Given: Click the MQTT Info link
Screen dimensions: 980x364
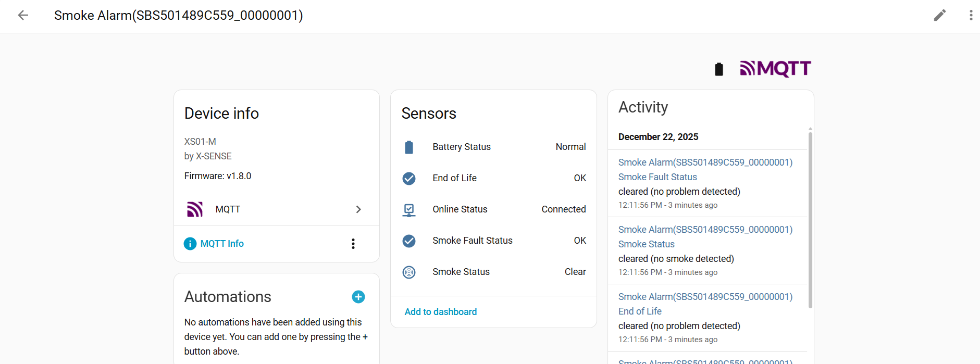Looking at the screenshot, I should pyautogui.click(x=222, y=244).
